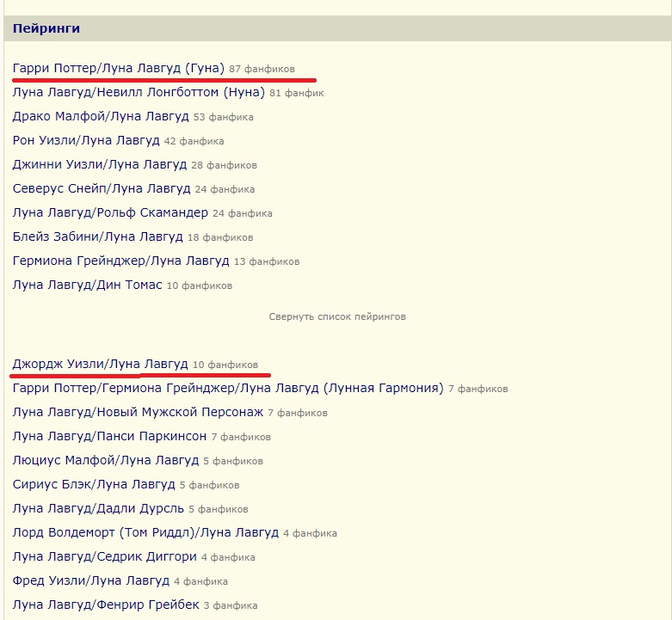Open the Луна Лавгуд/Дин Томас pairing

88,285
